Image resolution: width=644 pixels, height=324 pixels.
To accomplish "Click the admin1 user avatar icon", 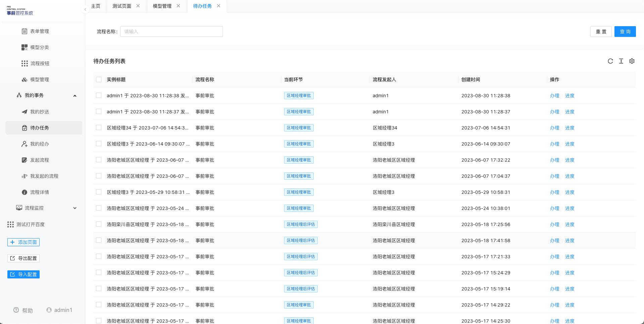I will 49,310.
